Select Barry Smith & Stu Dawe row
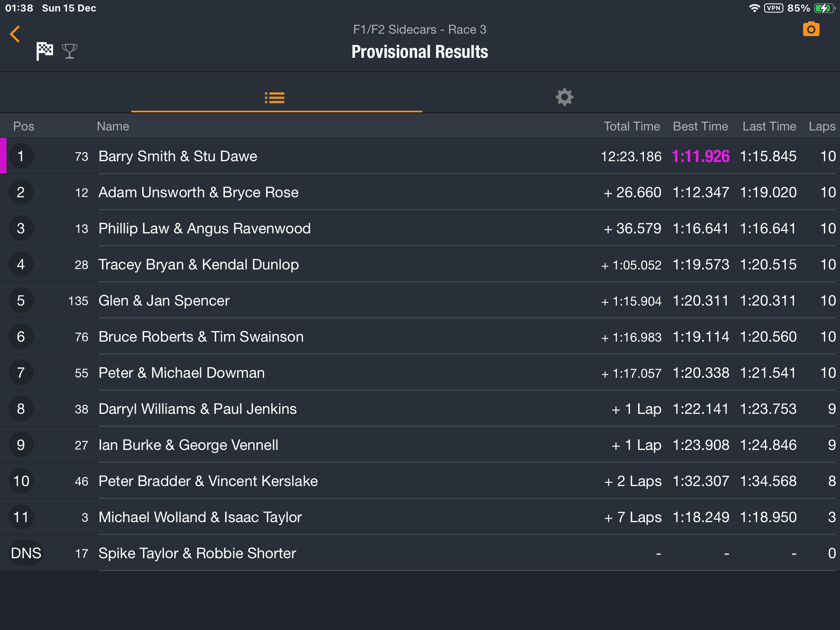840x630 pixels. tap(420, 156)
